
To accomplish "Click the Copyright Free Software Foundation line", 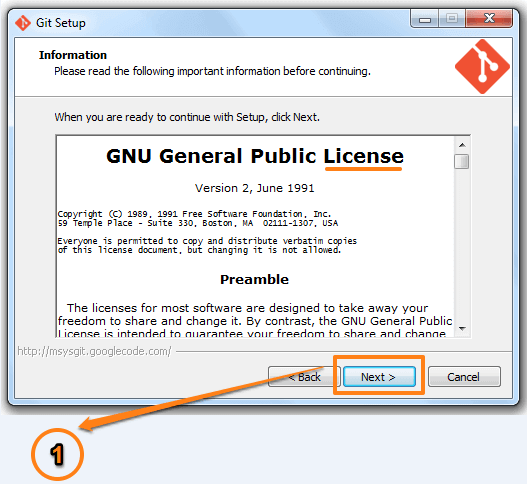I will 194,214.
